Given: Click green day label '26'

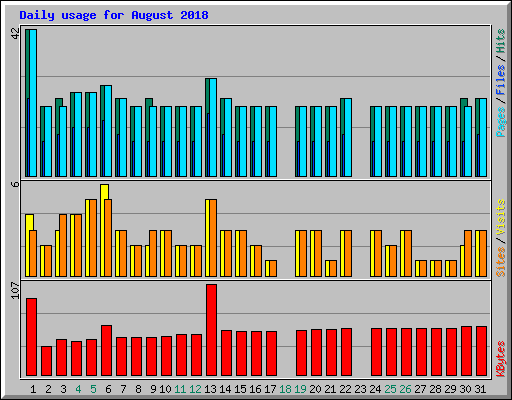Looking at the screenshot, I should pyautogui.click(x=405, y=389).
